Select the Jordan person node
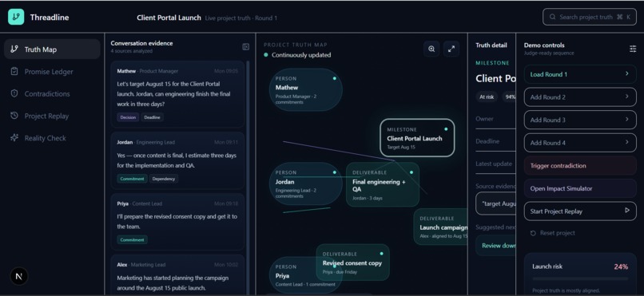 point(305,184)
